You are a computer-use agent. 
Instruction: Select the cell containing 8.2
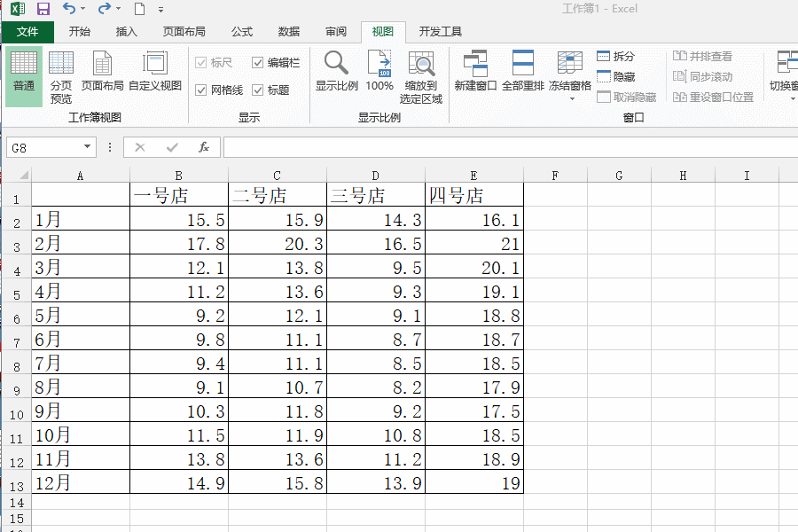coord(376,386)
